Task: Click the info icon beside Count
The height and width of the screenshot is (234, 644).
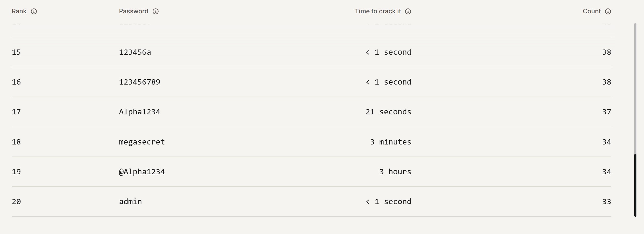Action: click(x=608, y=11)
